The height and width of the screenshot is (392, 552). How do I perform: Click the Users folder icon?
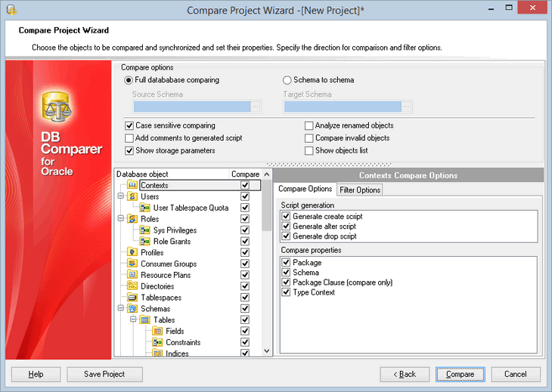(132, 196)
